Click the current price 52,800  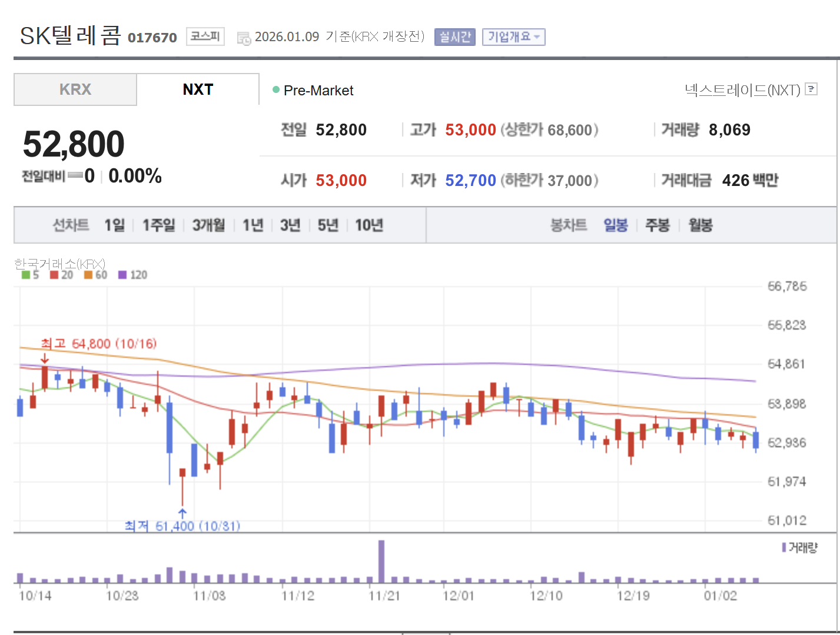coord(74,144)
